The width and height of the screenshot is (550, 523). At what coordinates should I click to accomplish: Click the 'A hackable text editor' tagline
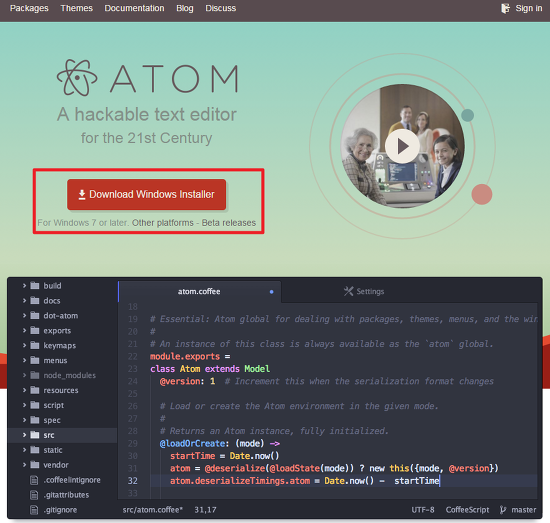[147, 114]
